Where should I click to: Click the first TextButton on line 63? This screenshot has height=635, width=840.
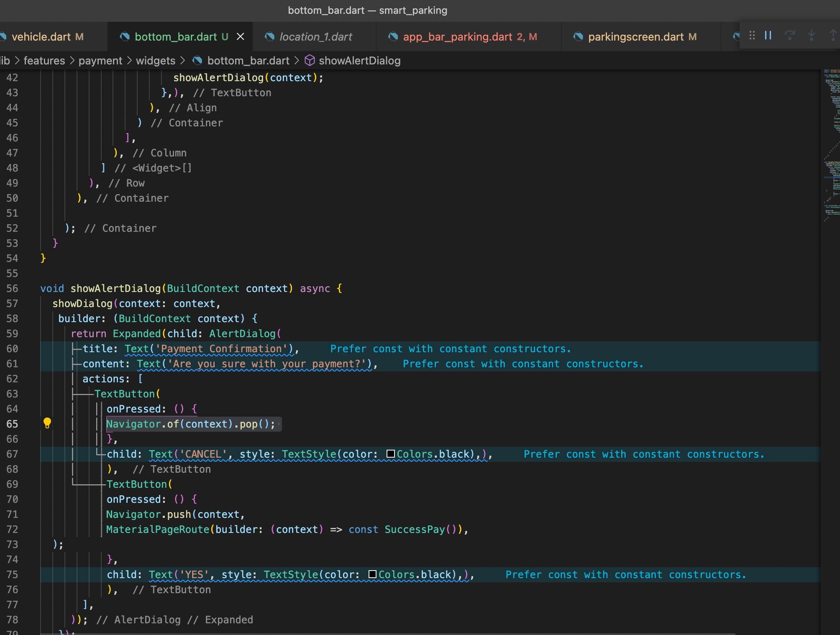point(125,394)
